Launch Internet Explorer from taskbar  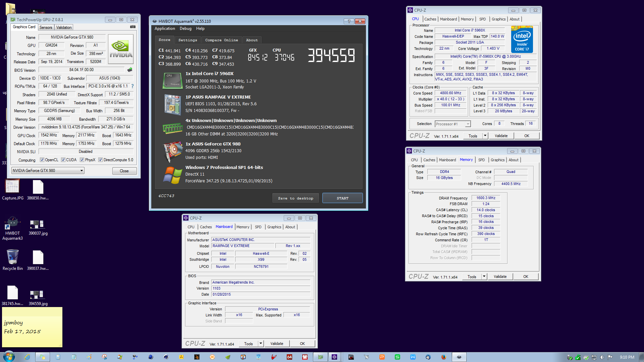(x=27, y=357)
